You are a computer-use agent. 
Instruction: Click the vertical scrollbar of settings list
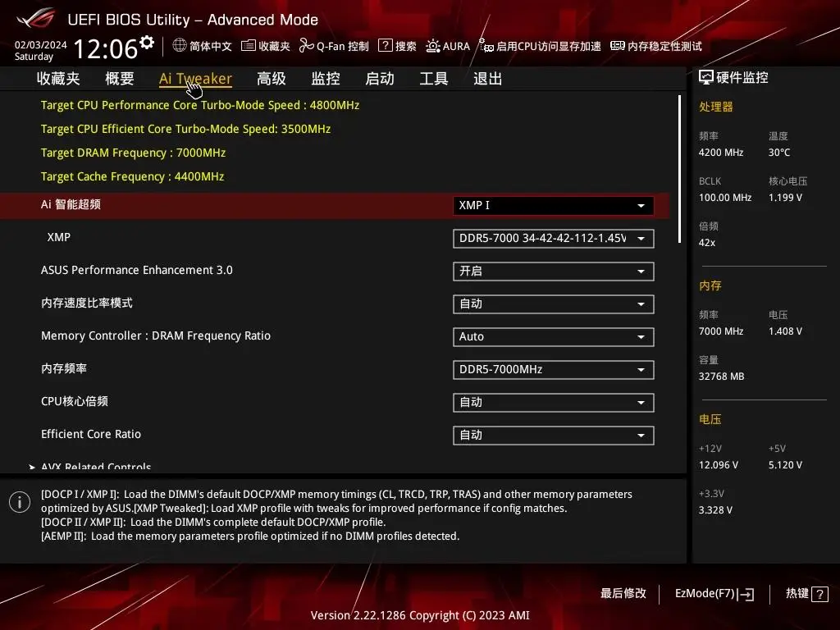tap(679, 168)
